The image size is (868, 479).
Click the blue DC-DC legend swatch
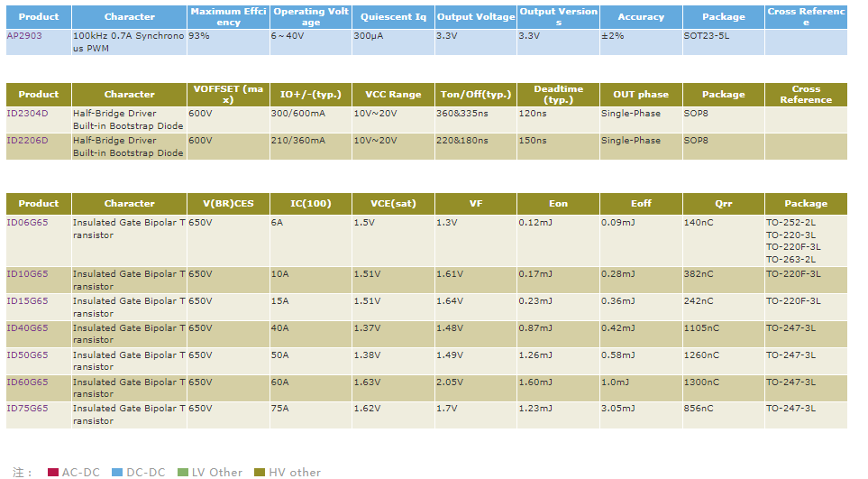117,472
